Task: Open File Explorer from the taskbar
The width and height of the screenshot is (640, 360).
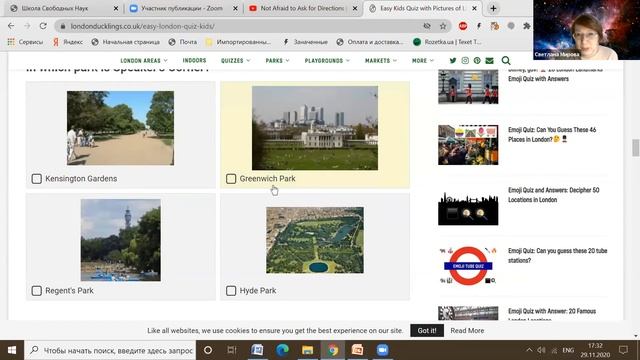Action: pos(307,350)
